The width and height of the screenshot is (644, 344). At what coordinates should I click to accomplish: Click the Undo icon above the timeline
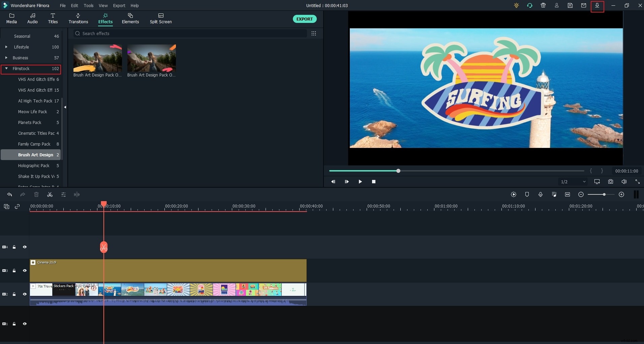click(x=9, y=194)
